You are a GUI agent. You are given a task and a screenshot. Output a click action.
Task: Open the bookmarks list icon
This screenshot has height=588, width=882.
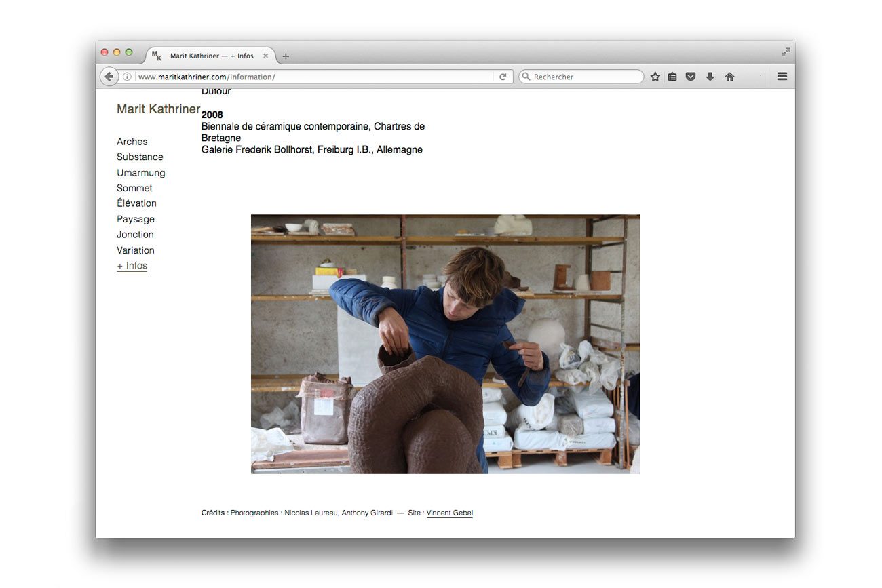[672, 77]
